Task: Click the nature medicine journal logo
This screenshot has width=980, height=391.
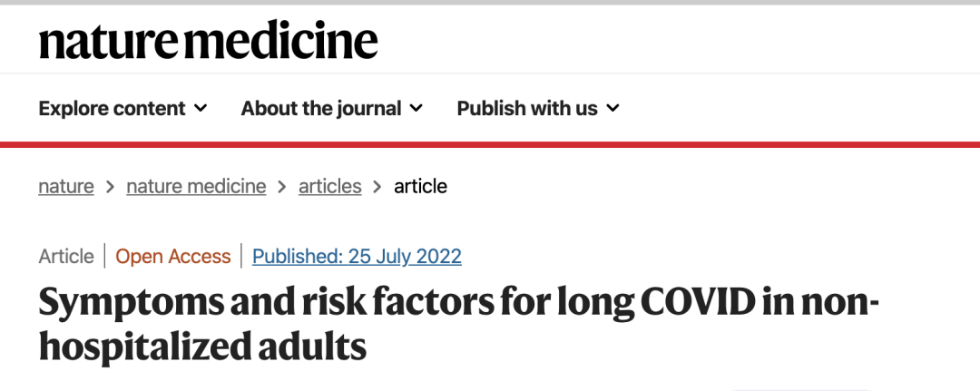Action: pyautogui.click(x=208, y=41)
